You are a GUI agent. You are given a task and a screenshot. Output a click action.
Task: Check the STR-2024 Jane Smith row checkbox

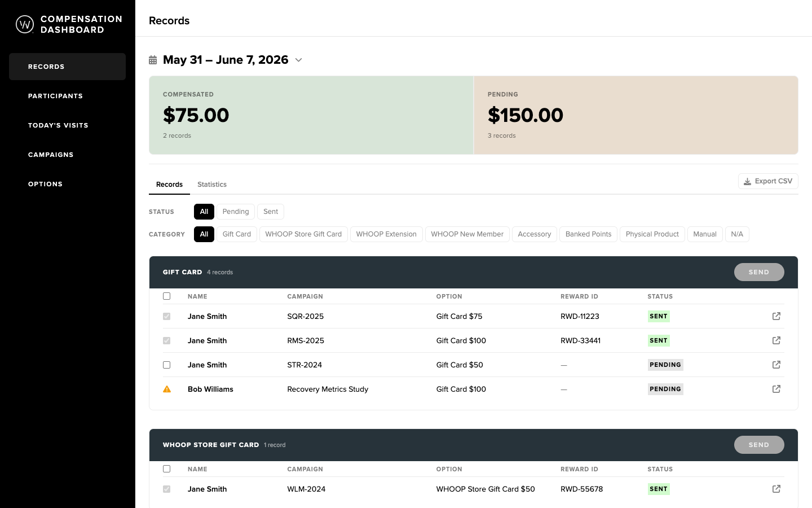click(x=166, y=365)
